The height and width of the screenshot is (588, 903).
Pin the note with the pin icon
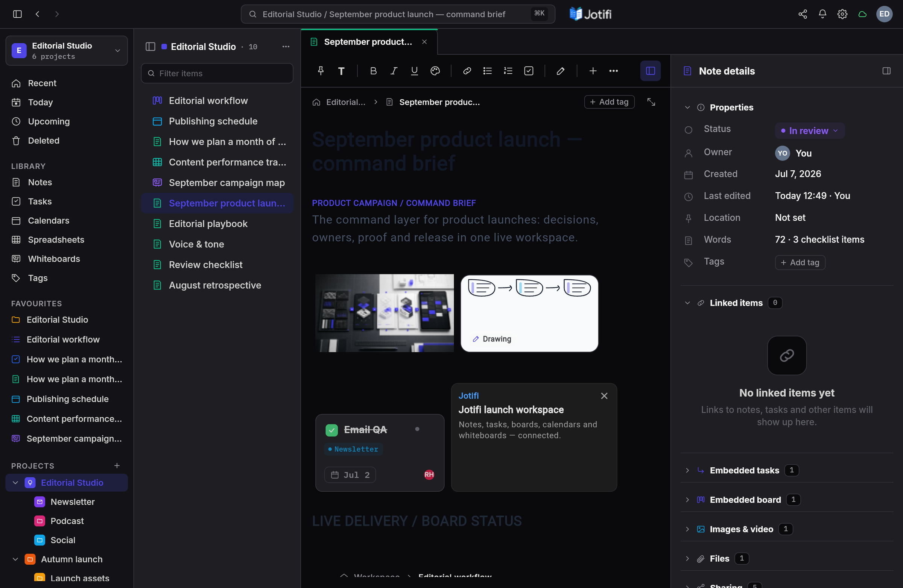pos(321,71)
